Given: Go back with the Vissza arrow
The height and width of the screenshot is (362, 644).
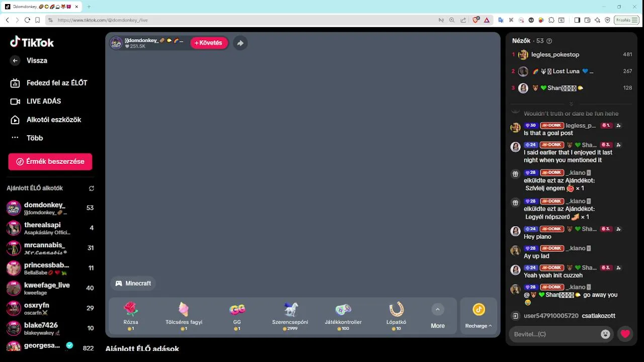Looking at the screenshot, I should [15, 60].
